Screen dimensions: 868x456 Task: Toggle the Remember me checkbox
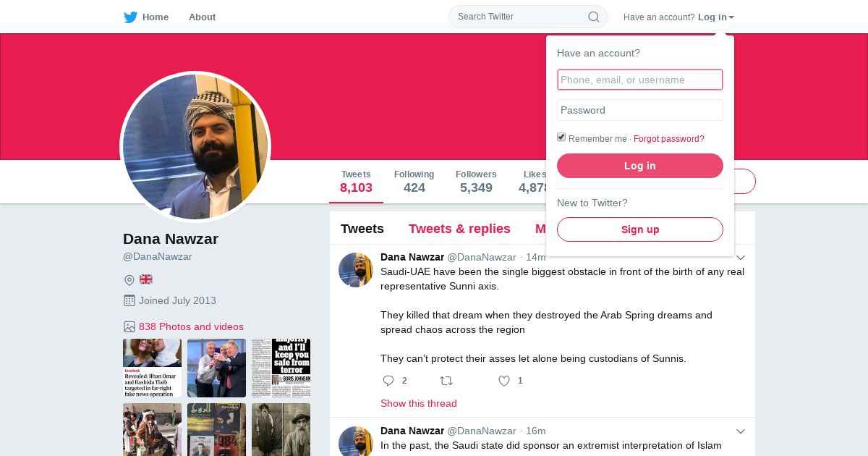click(x=561, y=138)
